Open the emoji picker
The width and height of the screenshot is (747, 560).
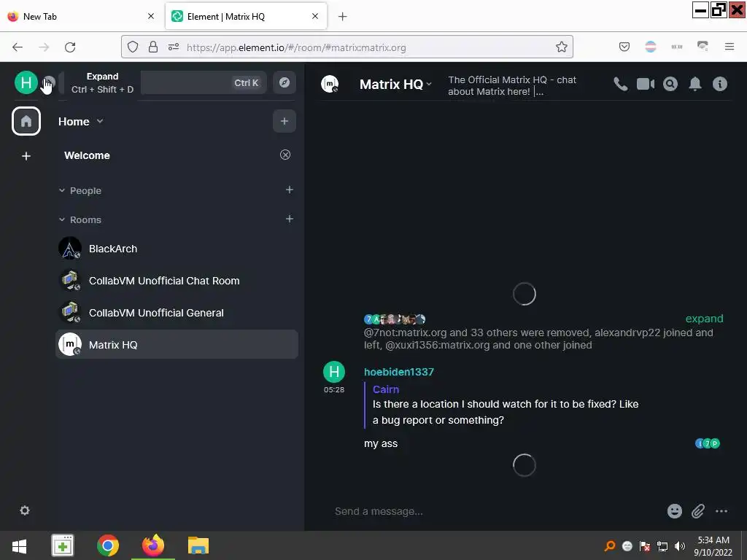coord(675,511)
